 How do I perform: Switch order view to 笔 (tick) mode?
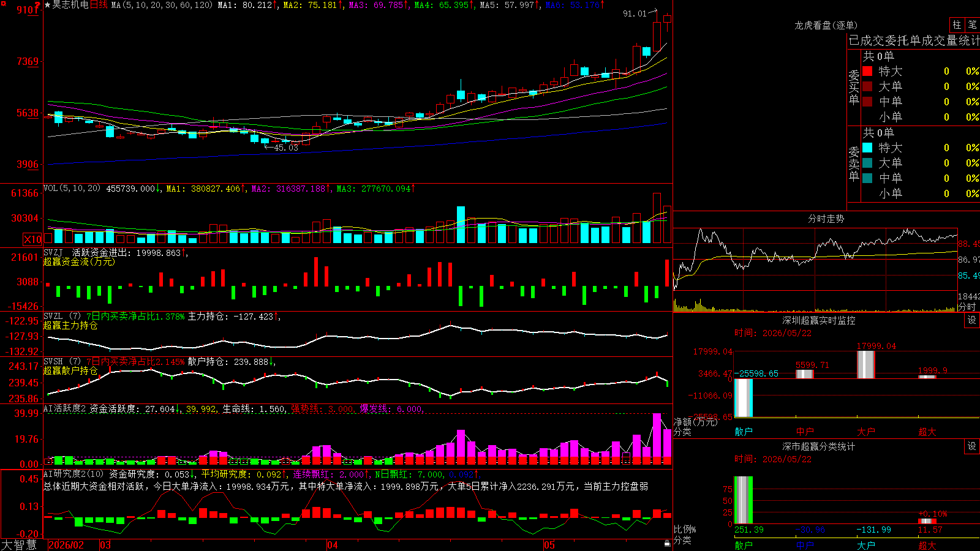pos(973,24)
